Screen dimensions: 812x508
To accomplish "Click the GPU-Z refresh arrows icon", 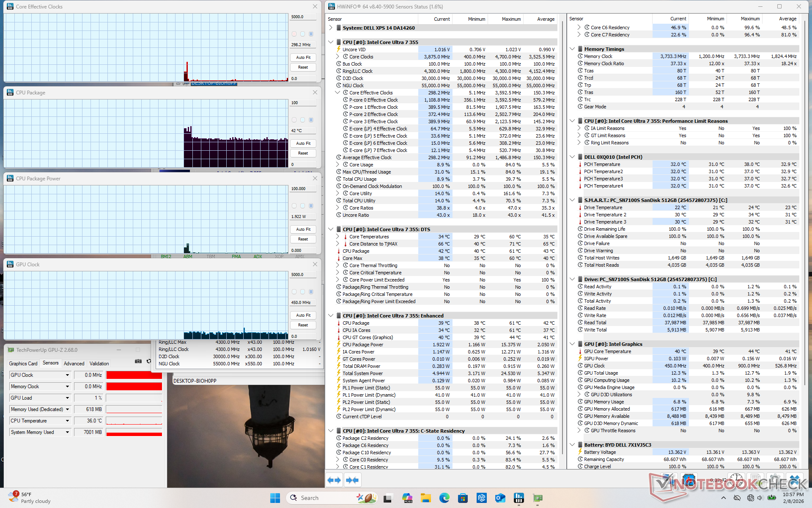I will click(148, 361).
